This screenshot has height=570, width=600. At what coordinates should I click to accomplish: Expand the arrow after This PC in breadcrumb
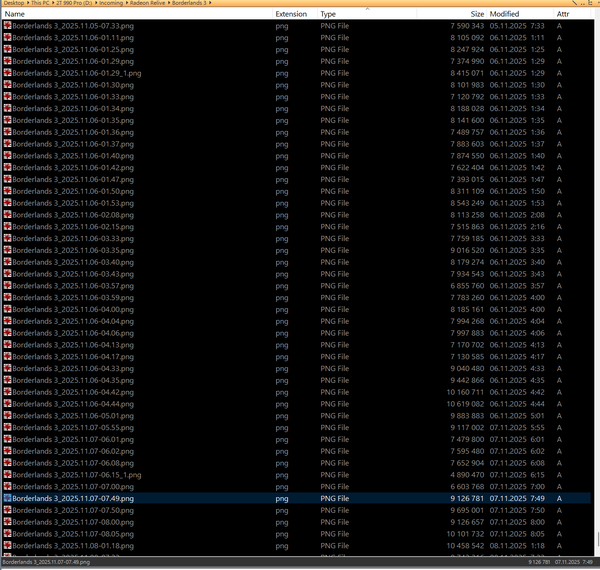(53, 3)
